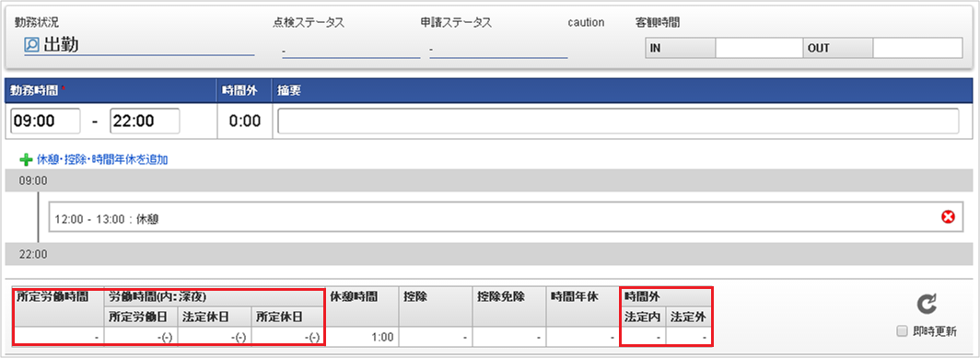
Task: Click the caution label
Action: point(586,22)
